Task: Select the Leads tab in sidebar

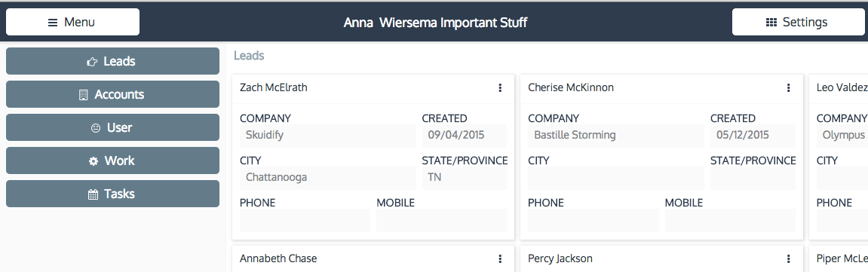Action: click(x=112, y=61)
